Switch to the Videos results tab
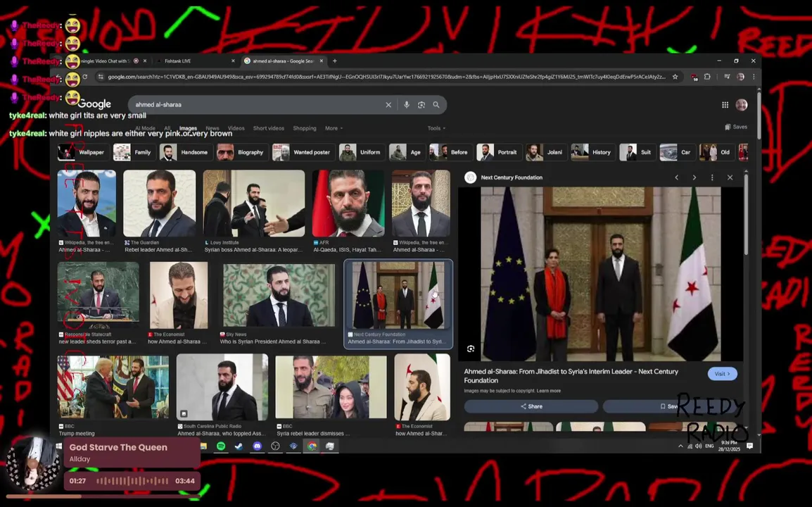The image size is (812, 507). pos(236,128)
